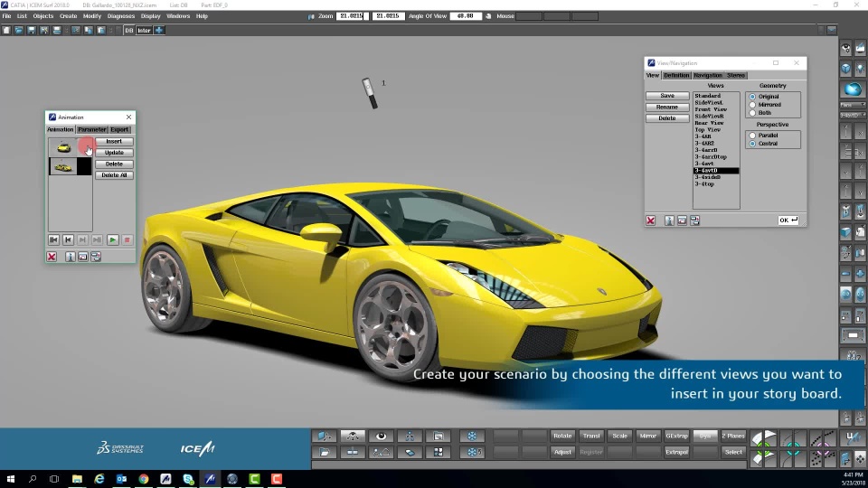The width and height of the screenshot is (868, 488).
Task: Click the snowflake freeze icon in bottom toolbar
Action: point(470,436)
